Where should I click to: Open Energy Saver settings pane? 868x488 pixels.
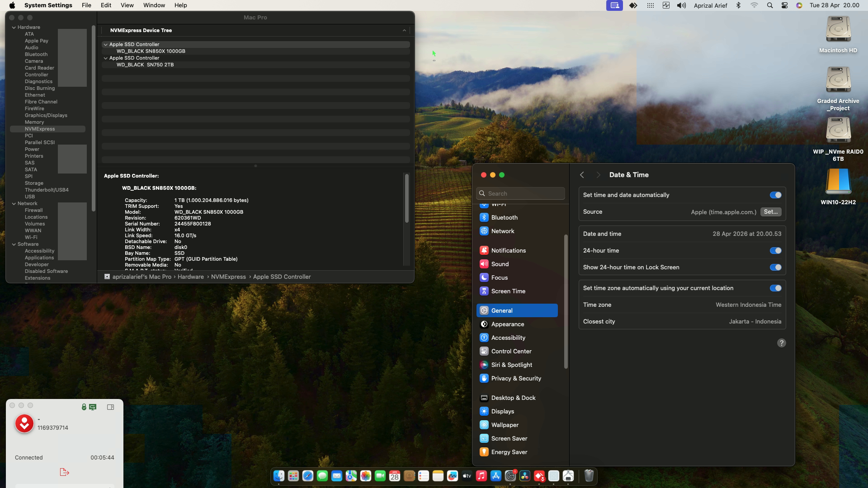(x=517, y=452)
